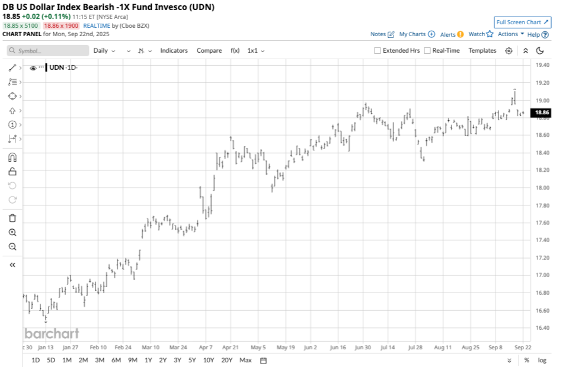Select the 1M time range

[67, 360]
